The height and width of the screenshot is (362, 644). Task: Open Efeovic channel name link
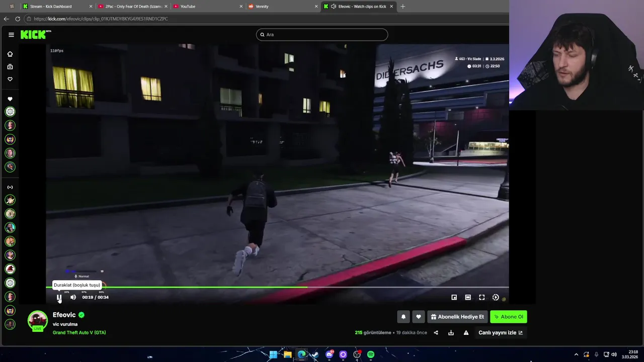click(64, 315)
